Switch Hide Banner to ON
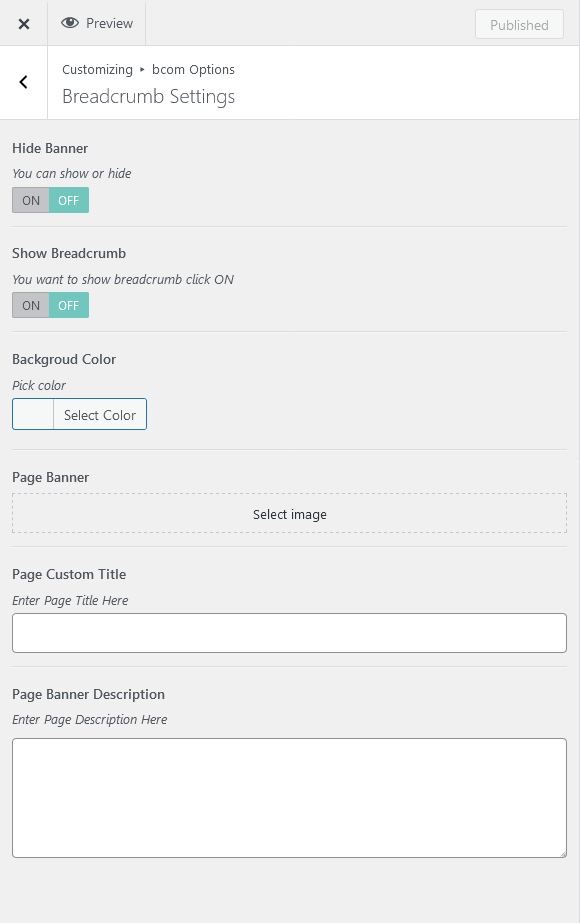The width and height of the screenshot is (580, 923). tap(31, 200)
